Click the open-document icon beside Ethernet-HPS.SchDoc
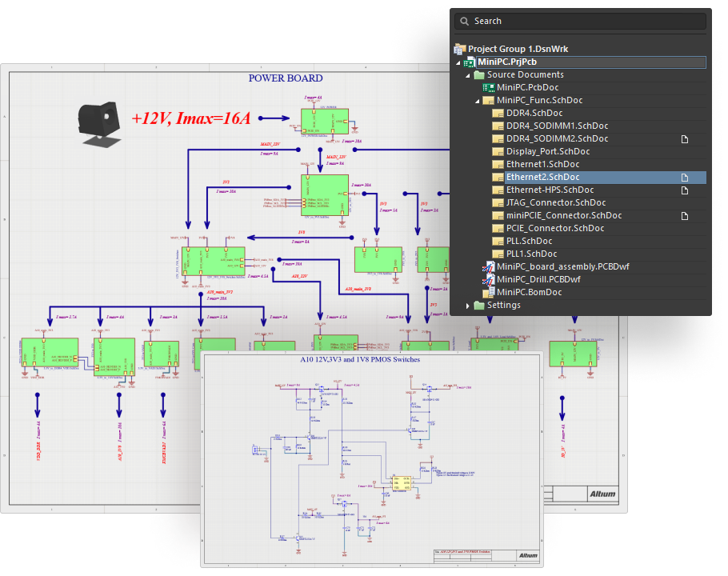728x576 pixels. [684, 190]
